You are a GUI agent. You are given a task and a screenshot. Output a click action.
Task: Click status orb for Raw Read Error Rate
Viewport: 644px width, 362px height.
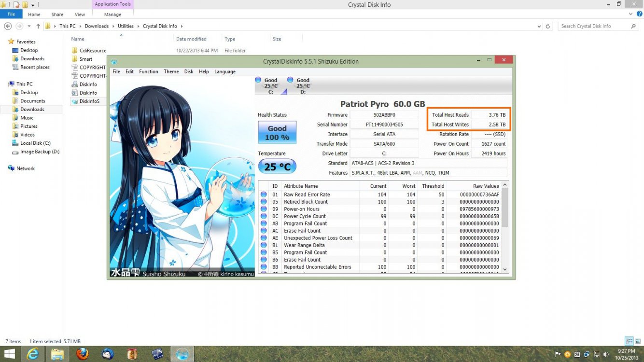[x=264, y=195]
